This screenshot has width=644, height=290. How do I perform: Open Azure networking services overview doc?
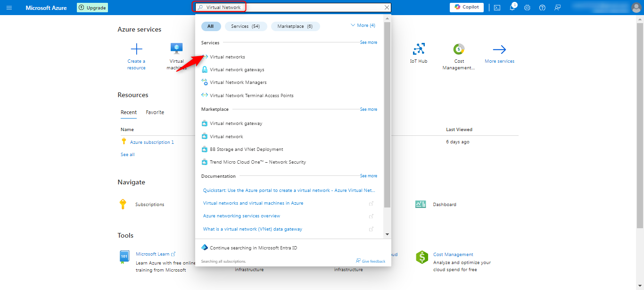(241, 216)
